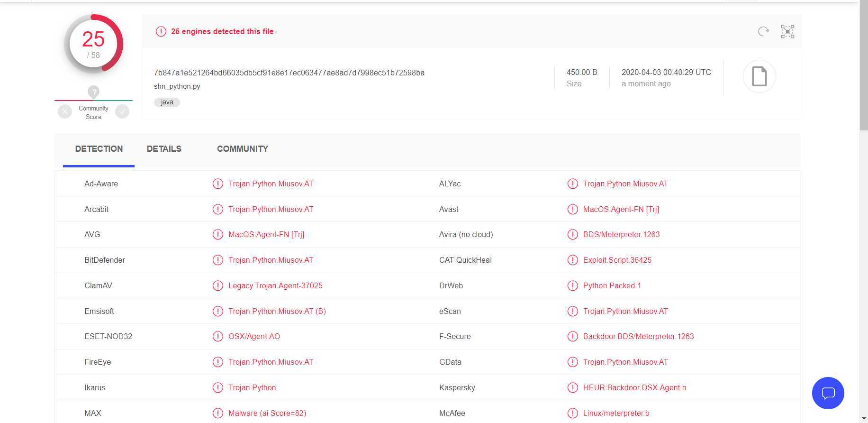Select CAT-QuickHeal result Exploit.Script.36425
This screenshot has width=868, height=423.
(x=617, y=260)
